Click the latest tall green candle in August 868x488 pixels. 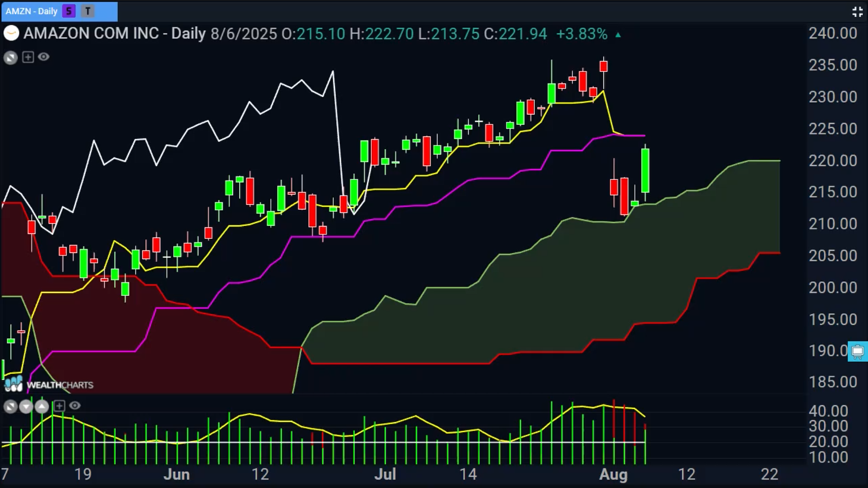tap(645, 171)
